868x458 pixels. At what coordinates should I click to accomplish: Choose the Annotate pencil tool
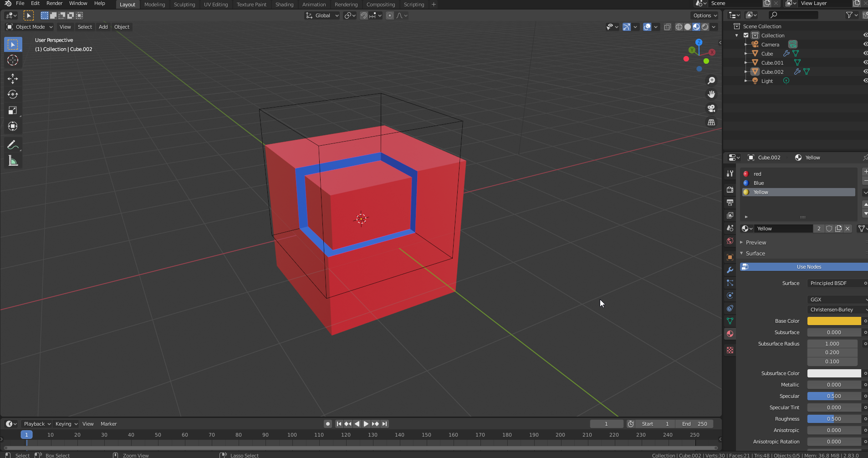pos(13,145)
